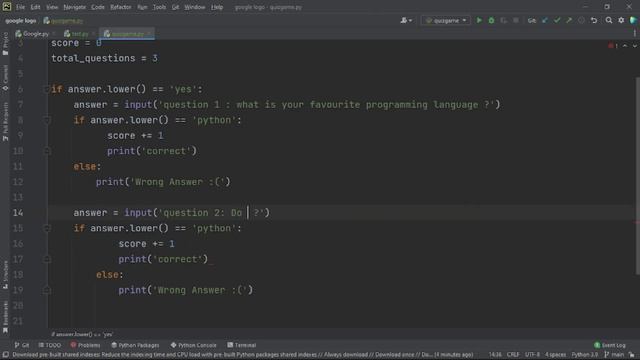This screenshot has height=360, width=640.
Task: Open the Problems tool window
Action: click(85, 345)
